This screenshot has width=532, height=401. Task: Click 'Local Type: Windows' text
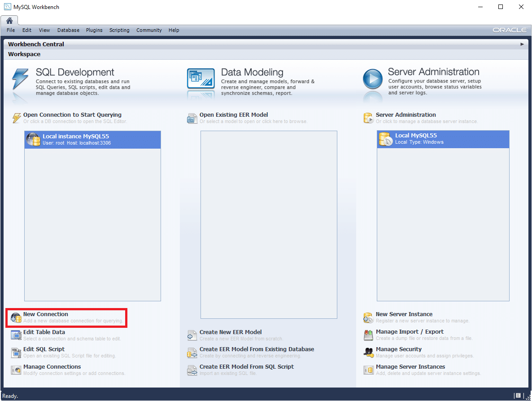click(x=419, y=142)
